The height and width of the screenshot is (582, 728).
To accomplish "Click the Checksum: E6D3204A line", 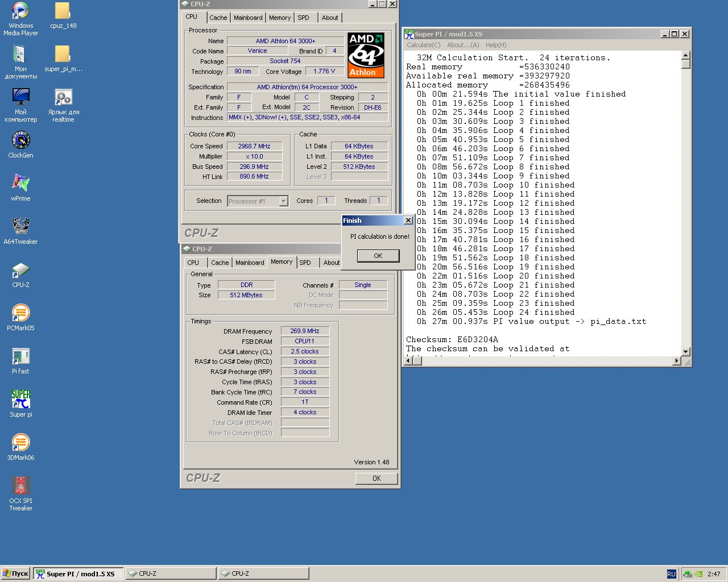I will (452, 339).
